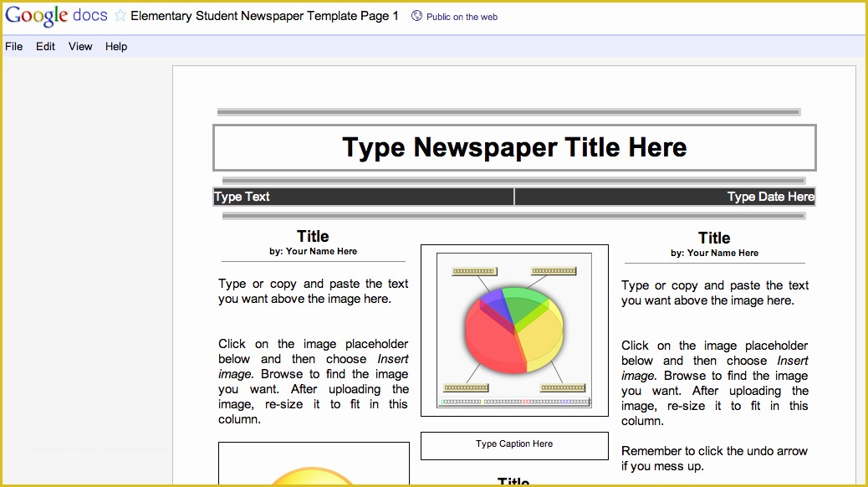Select the pie chart image placeholder
The width and height of the screenshot is (868, 487).
coord(514,331)
